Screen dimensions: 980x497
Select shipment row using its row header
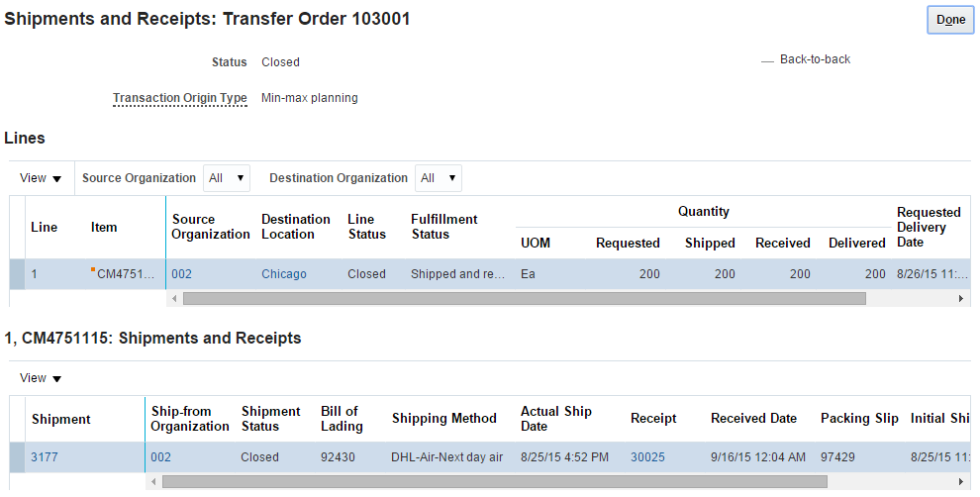click(17, 457)
